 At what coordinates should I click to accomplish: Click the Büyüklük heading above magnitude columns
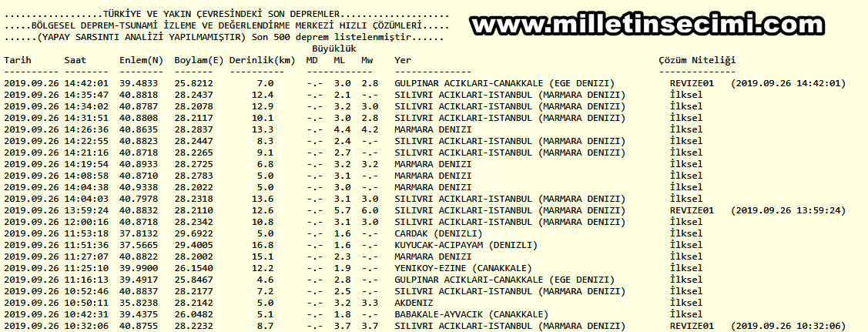tap(339, 49)
